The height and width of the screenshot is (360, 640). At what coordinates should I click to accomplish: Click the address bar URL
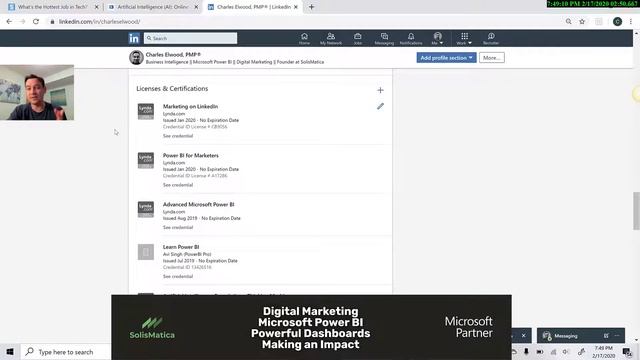100,22
